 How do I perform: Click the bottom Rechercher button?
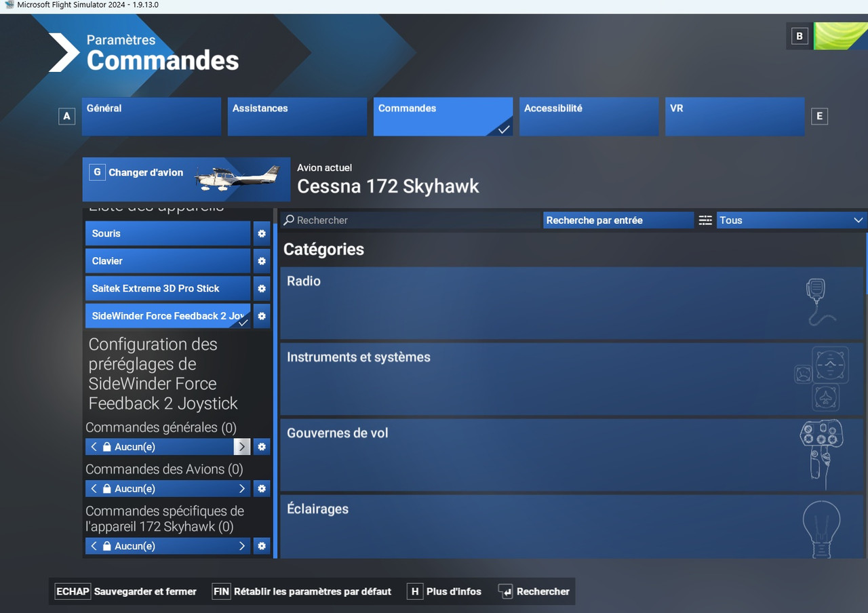click(x=534, y=591)
